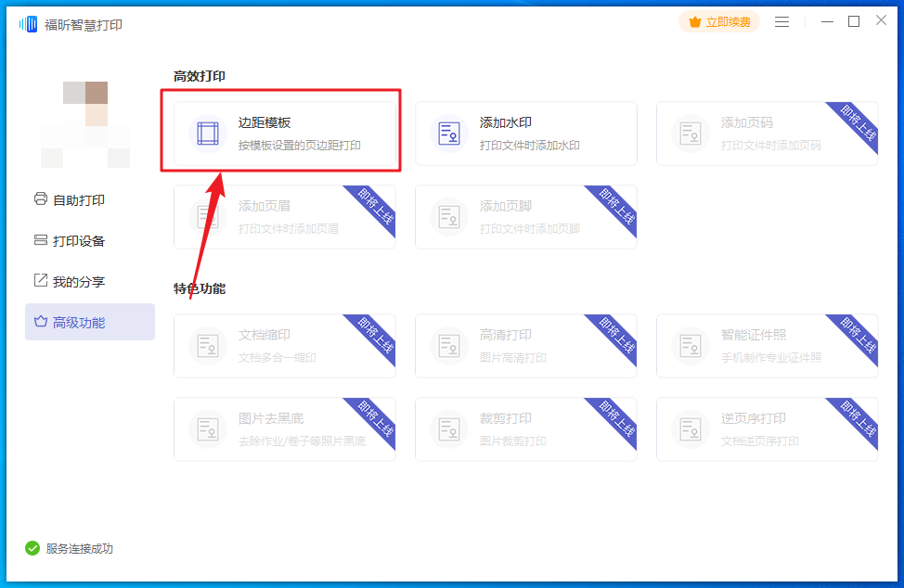Open the hamburger menu at top right
Screen dimensions: 904x588
[x=782, y=20]
